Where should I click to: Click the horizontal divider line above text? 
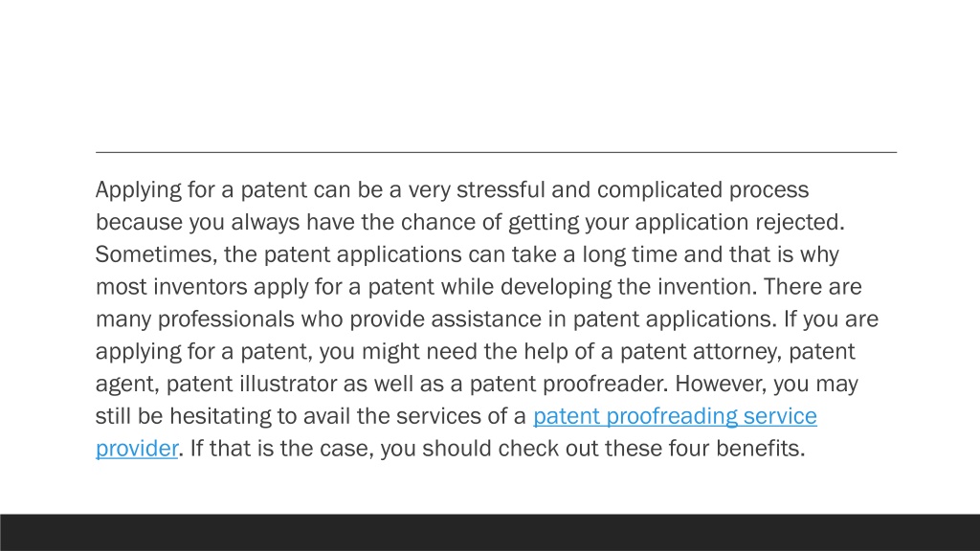pyautogui.click(x=496, y=152)
